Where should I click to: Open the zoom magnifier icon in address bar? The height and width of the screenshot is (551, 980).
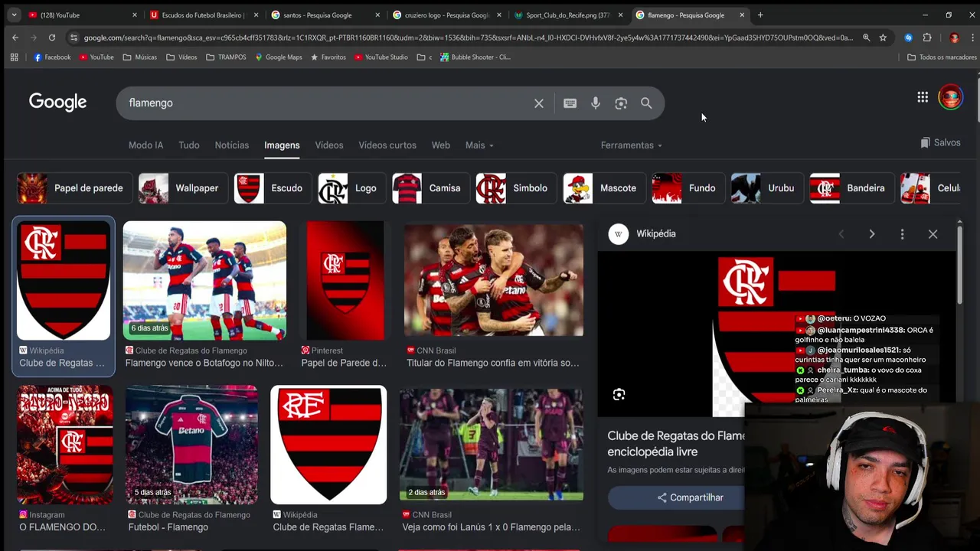pyautogui.click(x=866, y=37)
